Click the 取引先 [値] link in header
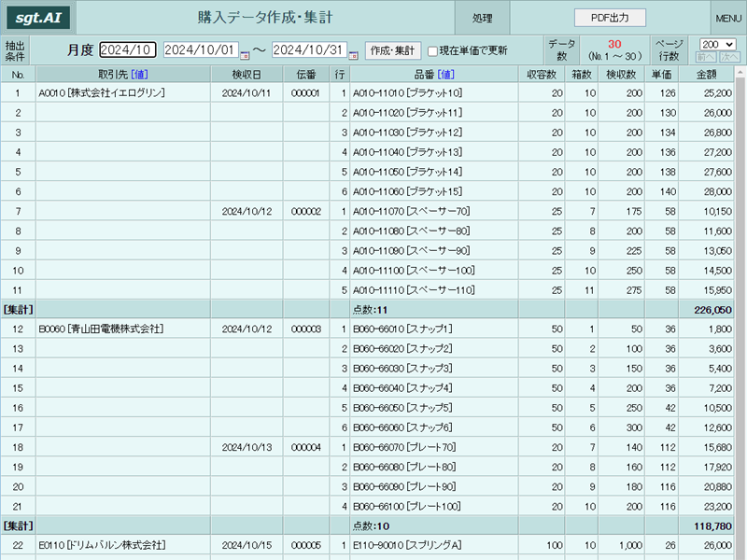The image size is (747, 560). coord(139,75)
